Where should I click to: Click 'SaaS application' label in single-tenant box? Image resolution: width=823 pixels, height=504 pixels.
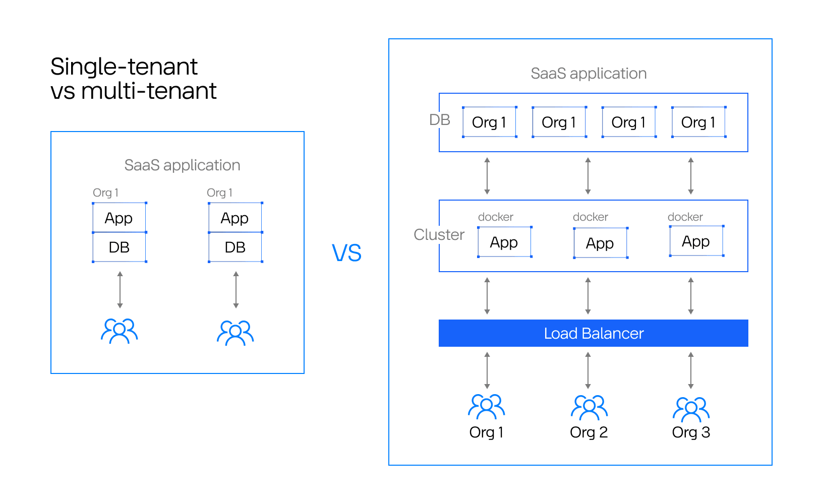tap(182, 165)
